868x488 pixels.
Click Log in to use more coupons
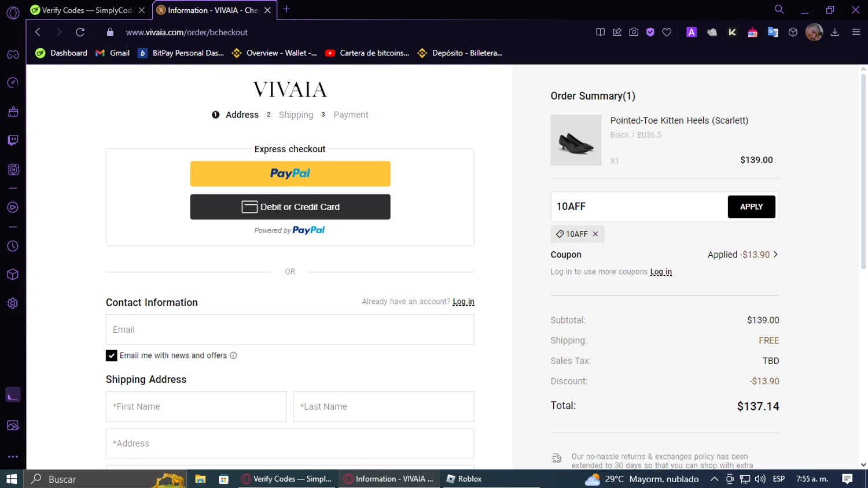point(661,271)
